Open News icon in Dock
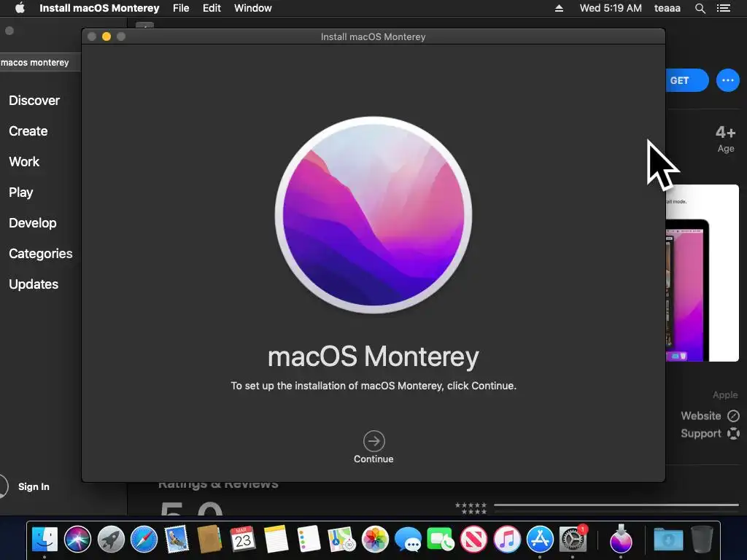 click(473, 540)
